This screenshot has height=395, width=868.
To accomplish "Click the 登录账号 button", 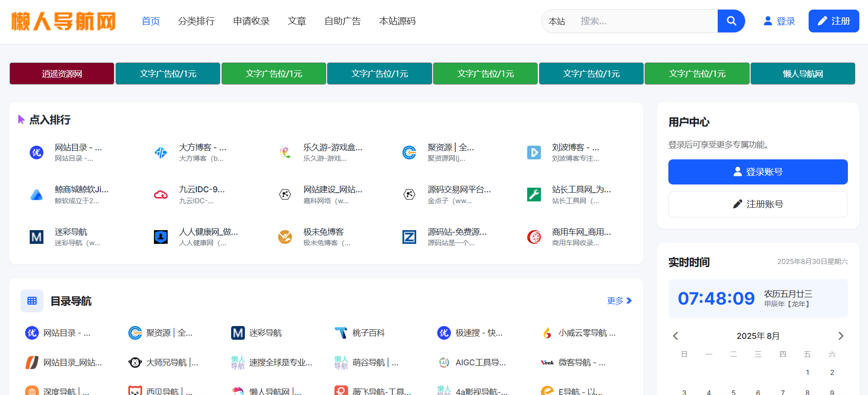I will [x=758, y=172].
